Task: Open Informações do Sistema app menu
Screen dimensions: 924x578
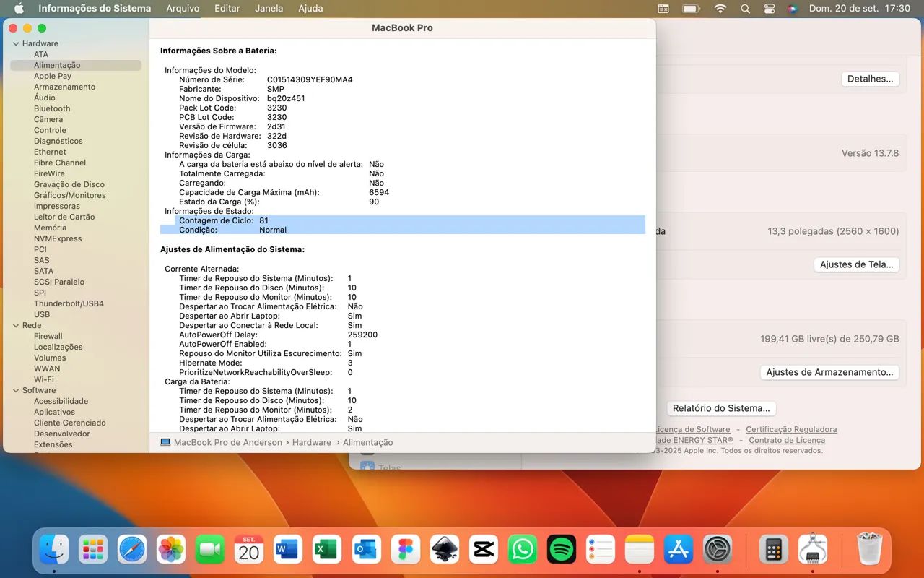Action: (95, 9)
